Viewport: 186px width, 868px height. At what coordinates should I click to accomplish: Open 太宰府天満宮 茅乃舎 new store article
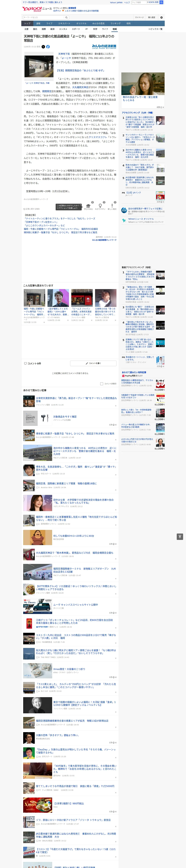pyautogui.click(x=76, y=399)
